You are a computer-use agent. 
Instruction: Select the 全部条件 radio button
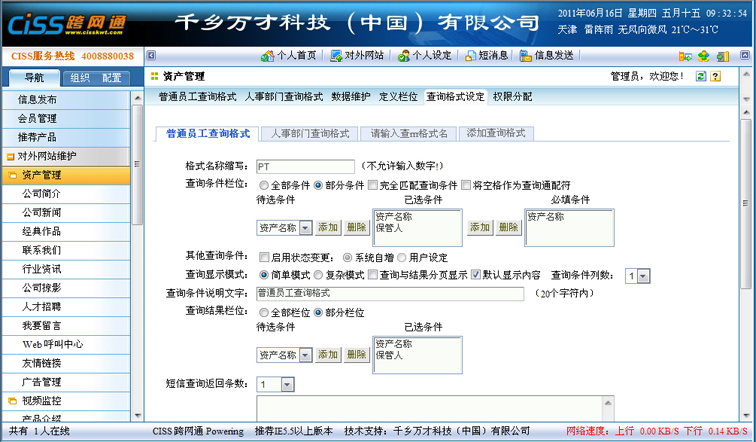(x=264, y=185)
